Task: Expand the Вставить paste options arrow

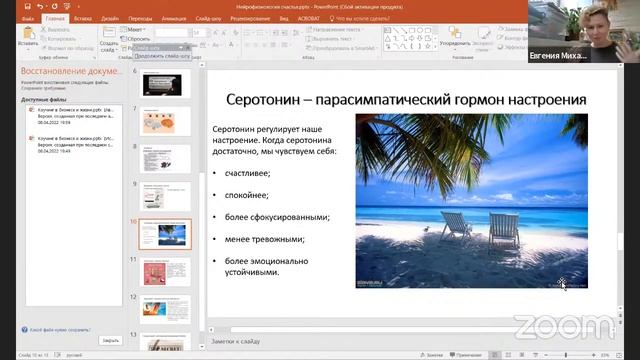Action: (28, 50)
